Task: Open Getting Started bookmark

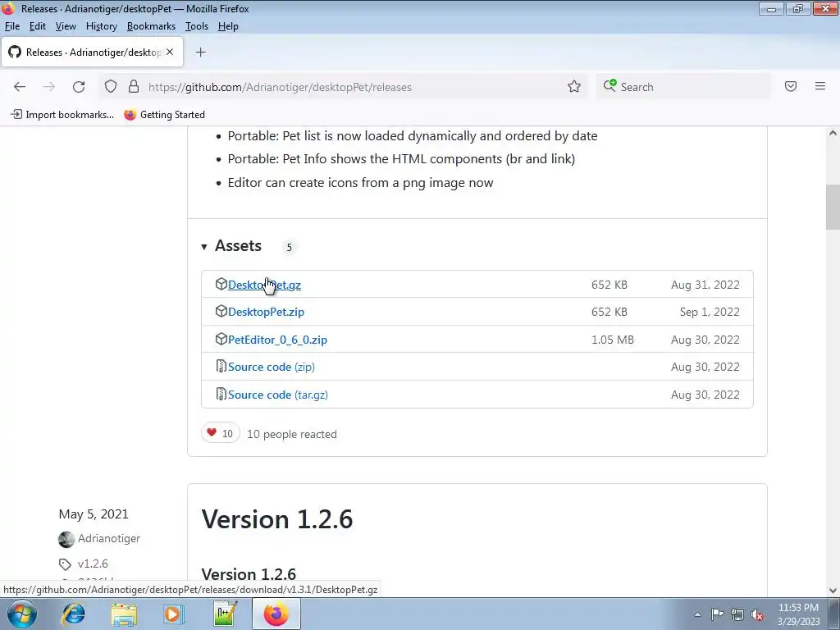Action: click(x=164, y=115)
